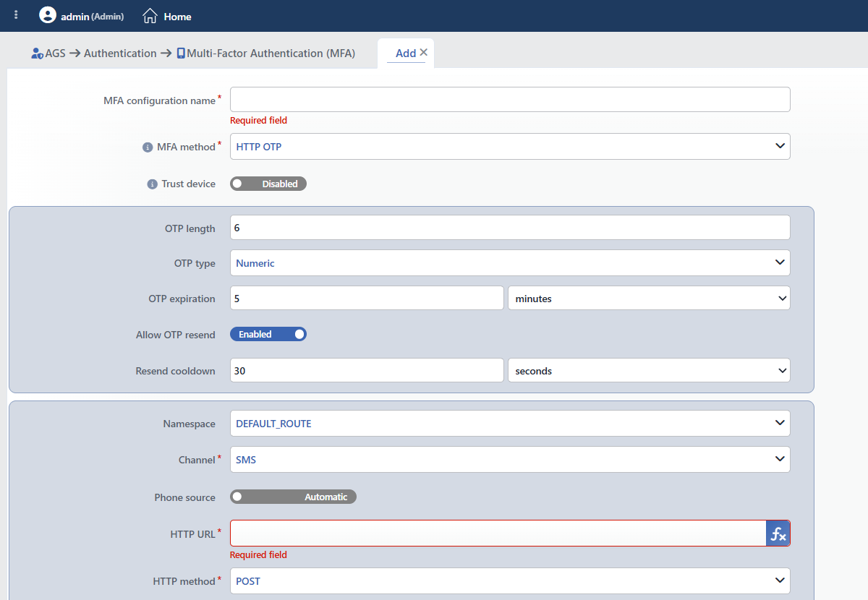Click the Home house icon
Viewport: 868px width, 600px height.
150,15
